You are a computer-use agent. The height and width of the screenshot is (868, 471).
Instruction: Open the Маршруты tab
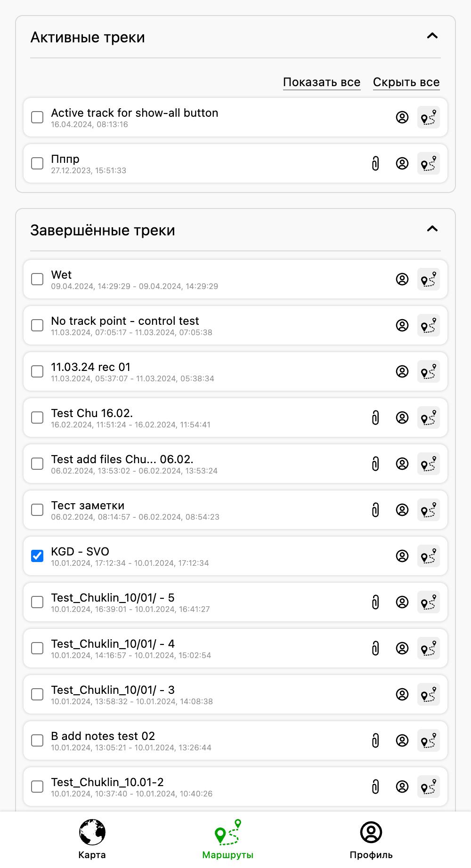(x=227, y=839)
